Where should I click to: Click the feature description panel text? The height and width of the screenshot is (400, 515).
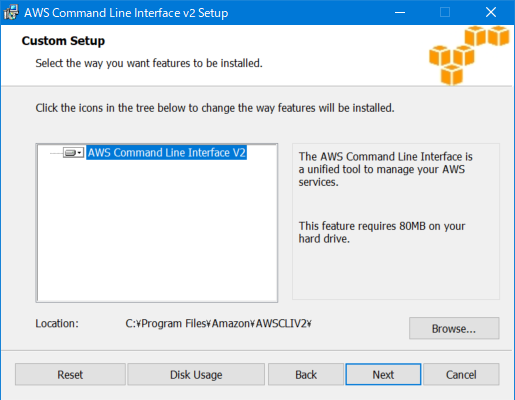click(385, 169)
